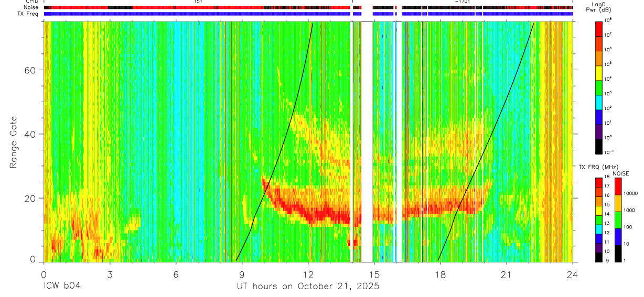Click the '18' tick label on the UT hours axis

point(440,273)
